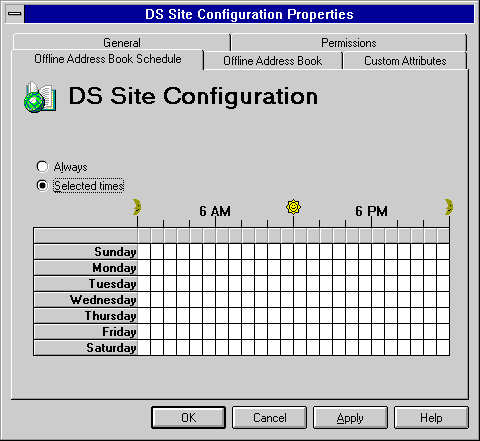Screen dimensions: 480x441
Task: Open the Permissions tab
Action: tap(349, 43)
